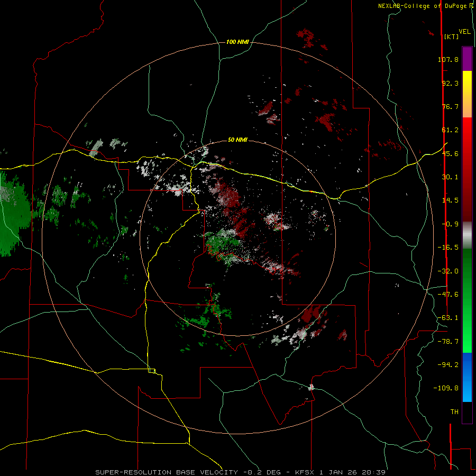This screenshot has height=476, width=476.
Task: Click the -109.8 value on velocity scale
Action: pyautogui.click(x=446, y=388)
